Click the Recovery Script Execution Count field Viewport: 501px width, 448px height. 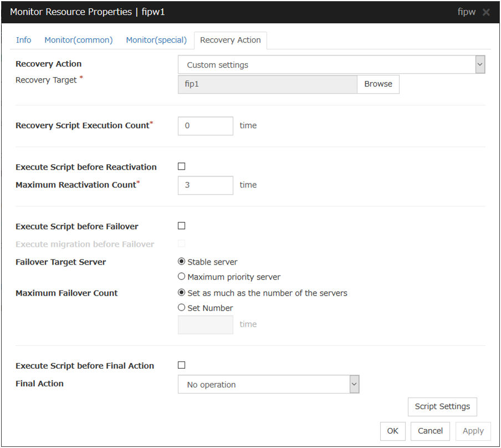pos(205,126)
